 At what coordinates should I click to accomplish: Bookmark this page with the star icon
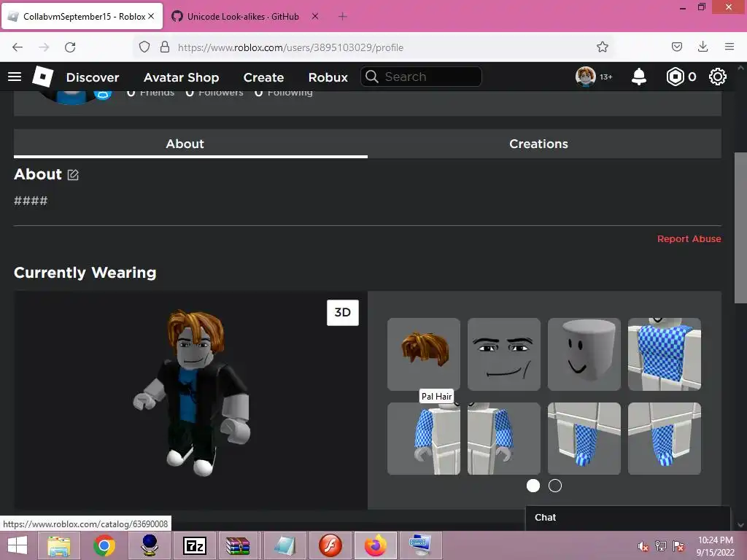coord(602,47)
